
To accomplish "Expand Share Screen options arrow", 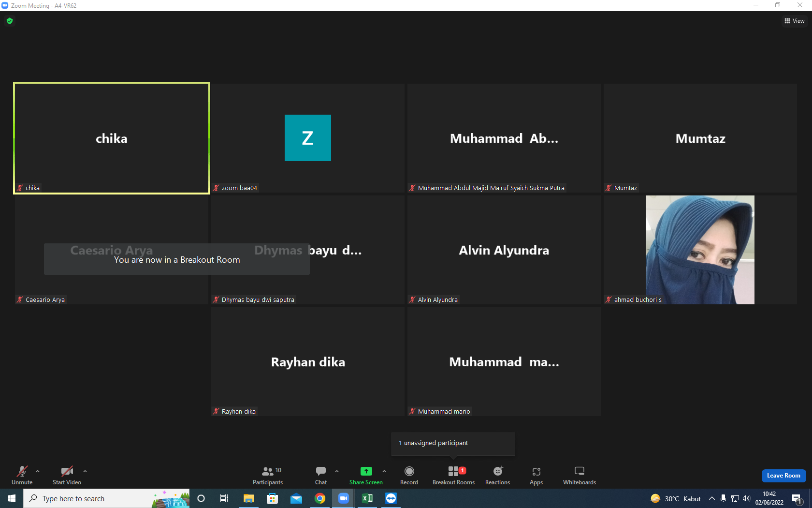I will point(384,471).
